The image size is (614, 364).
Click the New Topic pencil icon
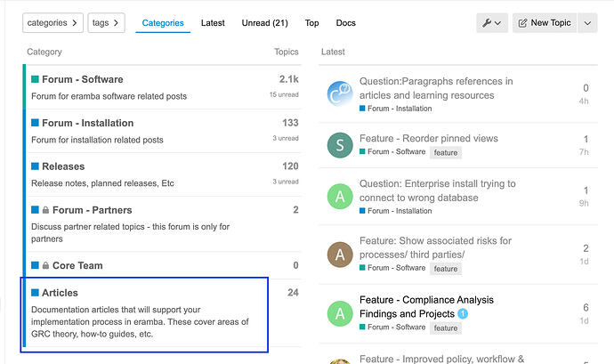(523, 23)
